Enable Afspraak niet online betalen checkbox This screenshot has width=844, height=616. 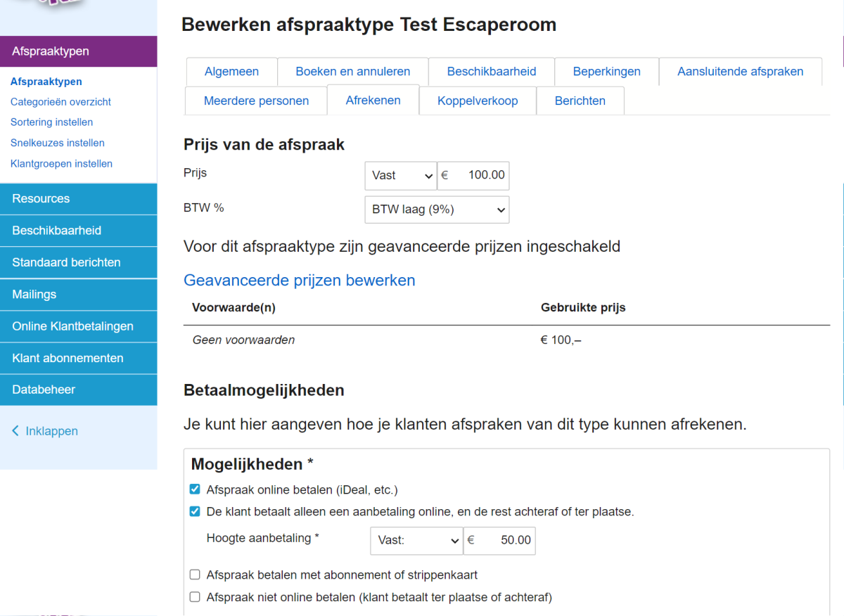pos(195,598)
